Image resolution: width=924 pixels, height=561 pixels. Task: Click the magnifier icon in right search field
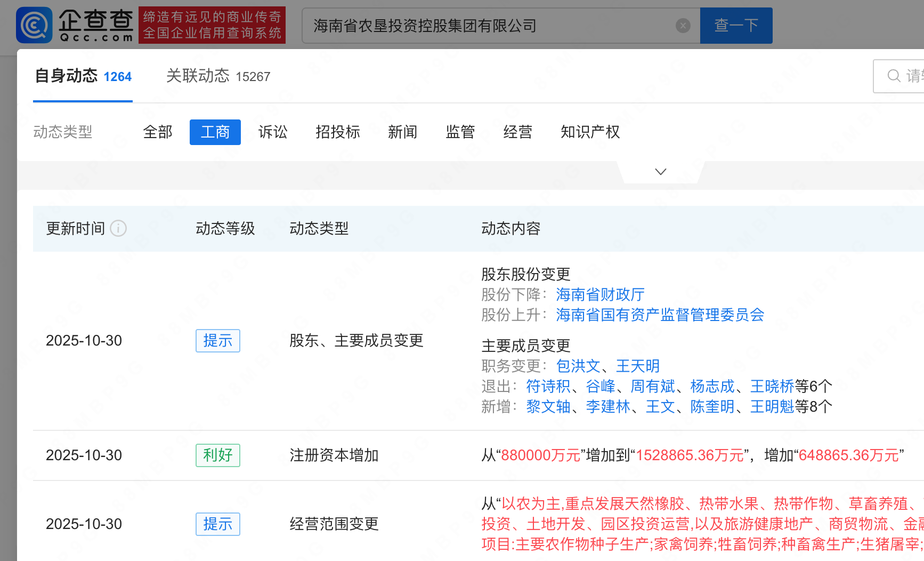coord(894,76)
